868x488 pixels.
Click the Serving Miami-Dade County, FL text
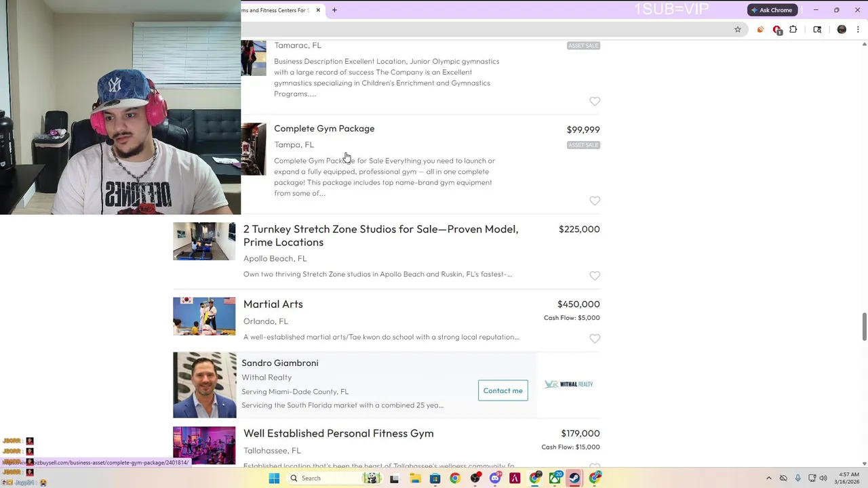[295, 392]
